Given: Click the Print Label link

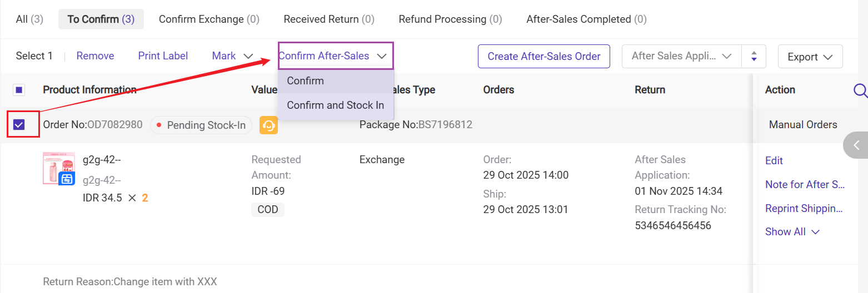Looking at the screenshot, I should click(163, 56).
